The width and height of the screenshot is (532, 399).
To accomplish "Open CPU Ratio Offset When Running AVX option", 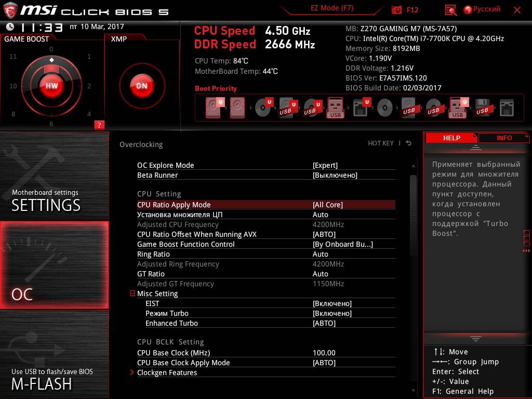I will (x=266, y=234).
